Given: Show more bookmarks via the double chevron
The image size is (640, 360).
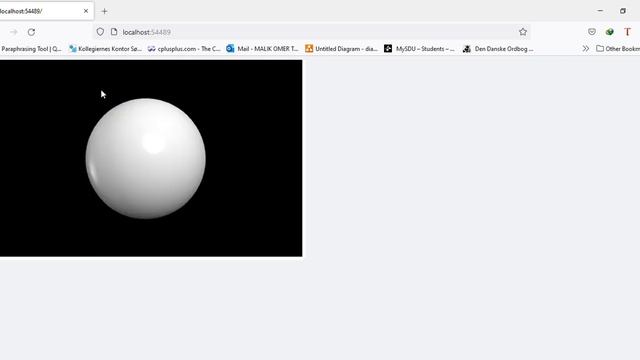Looking at the screenshot, I should click(586, 49).
